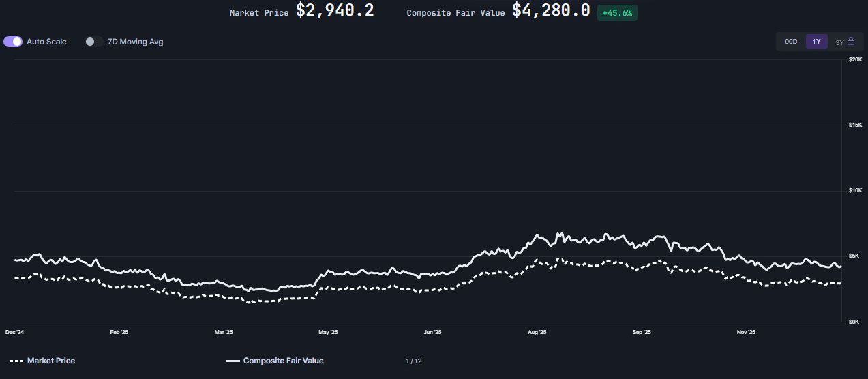Screen dimensions: 868x379
Task: Click the May '25 x-axis marker
Action: coord(328,333)
